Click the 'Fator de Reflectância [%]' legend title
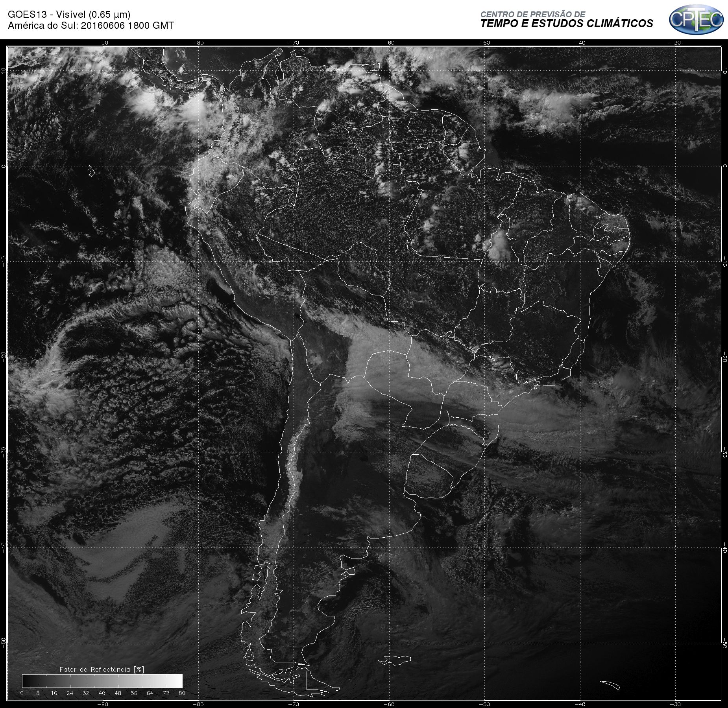Image resolution: width=728 pixels, height=708 pixels. point(102,669)
